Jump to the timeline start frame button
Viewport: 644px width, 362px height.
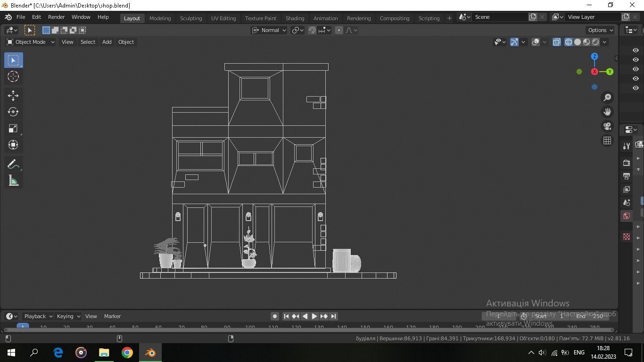[x=286, y=316]
